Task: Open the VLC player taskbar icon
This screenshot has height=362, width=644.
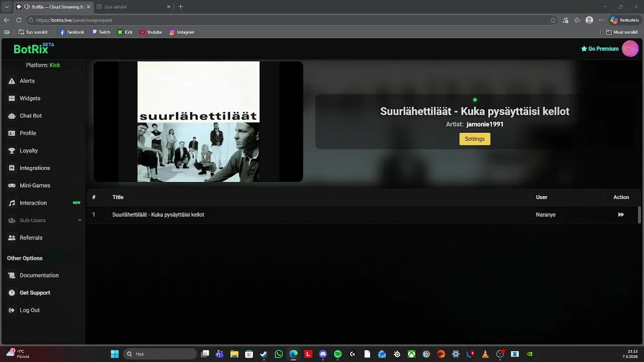Action: pos(485,354)
